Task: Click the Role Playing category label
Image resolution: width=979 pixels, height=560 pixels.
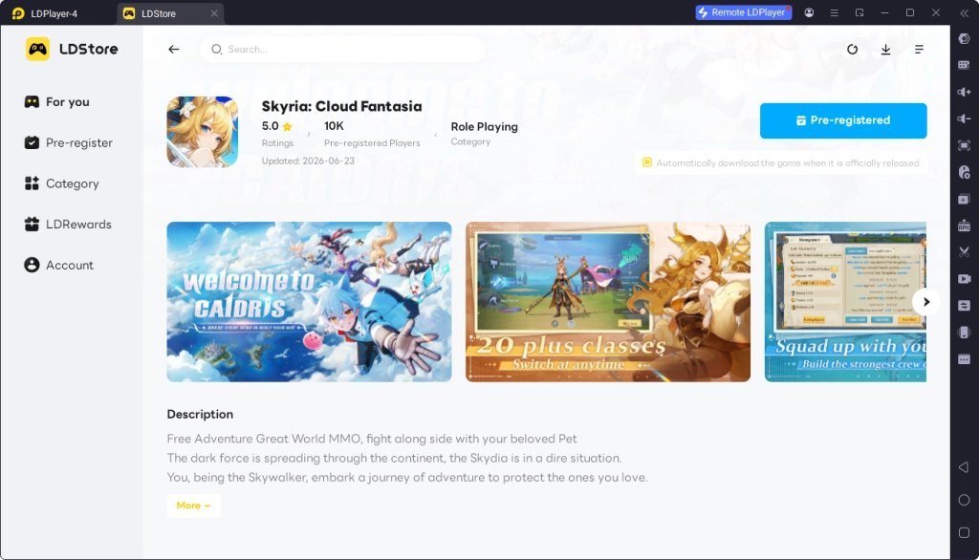Action: 484,127
